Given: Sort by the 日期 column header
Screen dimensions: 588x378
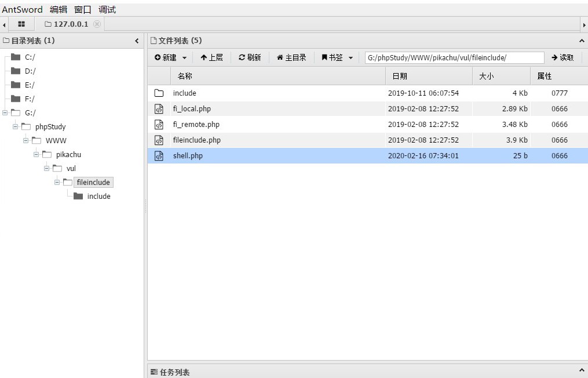Looking at the screenshot, I should pyautogui.click(x=429, y=76).
